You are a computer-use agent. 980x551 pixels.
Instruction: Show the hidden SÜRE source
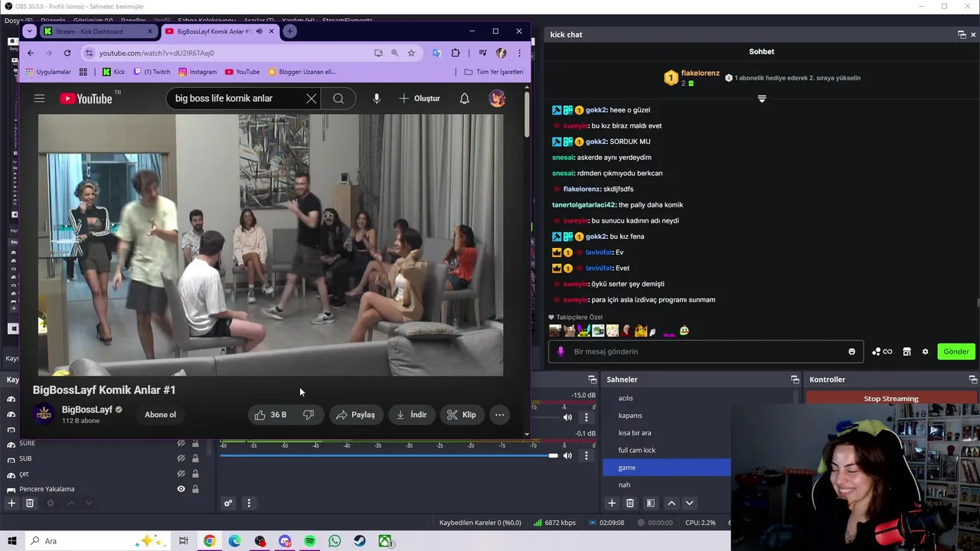coord(181,443)
